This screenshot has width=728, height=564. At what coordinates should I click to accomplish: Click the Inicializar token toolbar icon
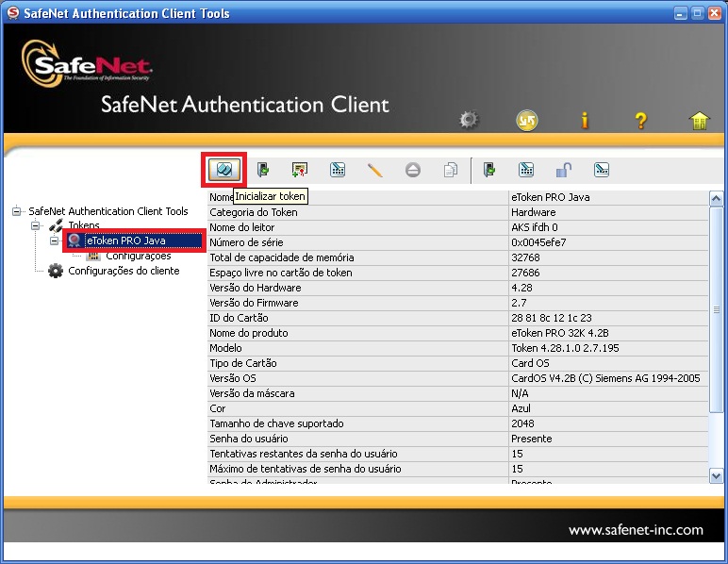point(224,170)
